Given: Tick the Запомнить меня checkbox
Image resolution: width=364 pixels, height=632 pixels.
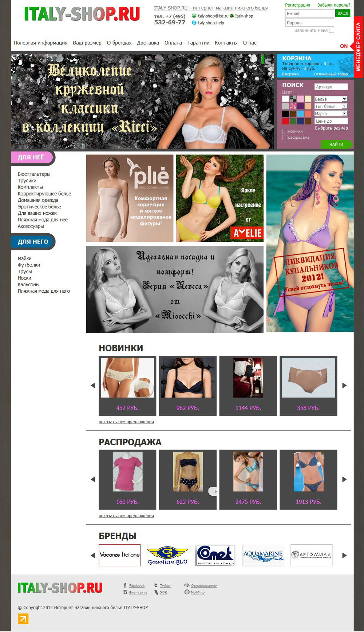Looking at the screenshot, I should tap(332, 31).
